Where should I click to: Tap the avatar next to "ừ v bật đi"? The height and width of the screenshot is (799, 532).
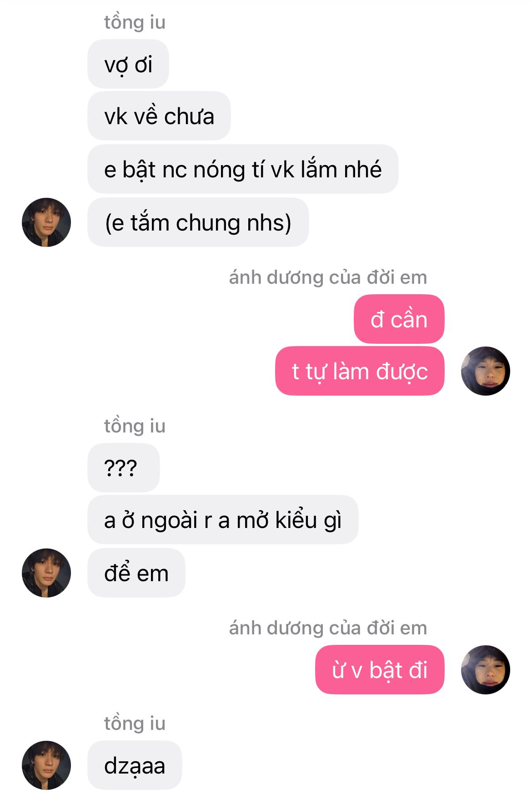(485, 670)
